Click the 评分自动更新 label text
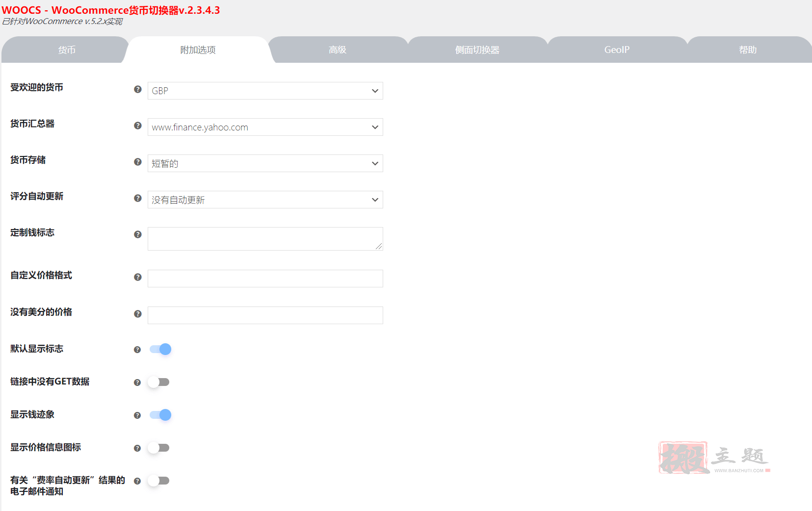 coord(37,196)
